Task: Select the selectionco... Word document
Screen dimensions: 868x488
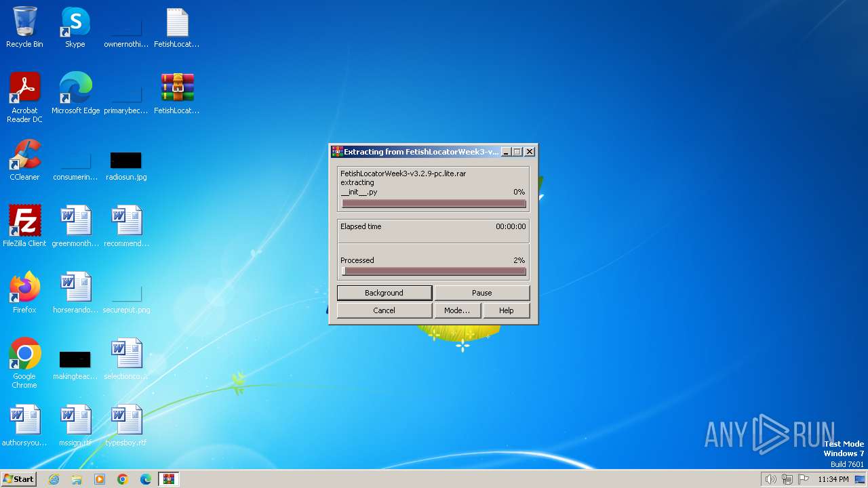Action: click(x=126, y=360)
